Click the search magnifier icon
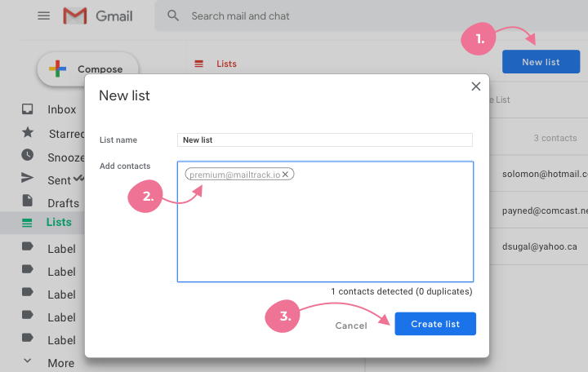Screen dimensions: 588x372 pos(173,16)
